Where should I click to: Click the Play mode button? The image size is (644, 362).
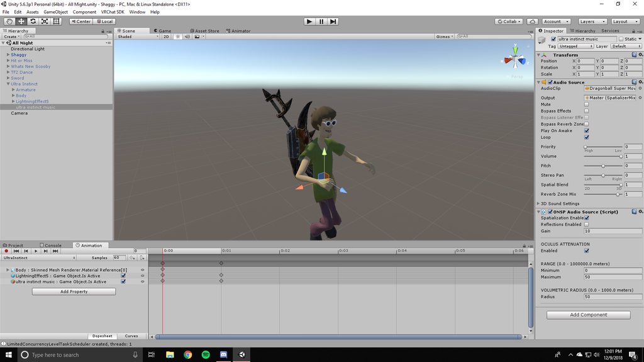coord(309,21)
